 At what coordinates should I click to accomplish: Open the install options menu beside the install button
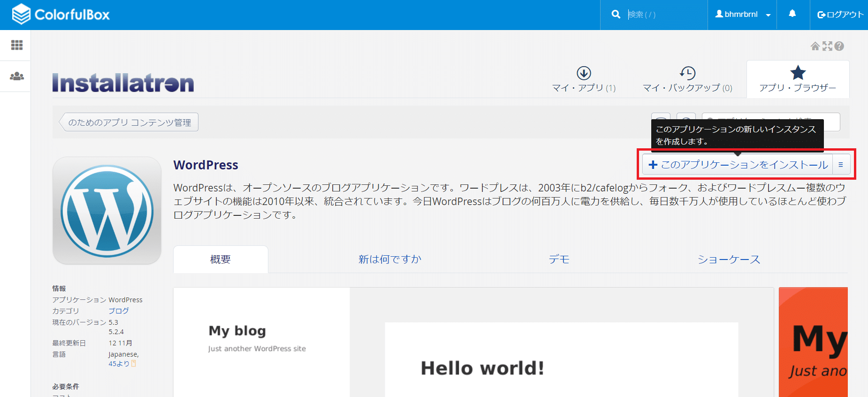click(841, 165)
